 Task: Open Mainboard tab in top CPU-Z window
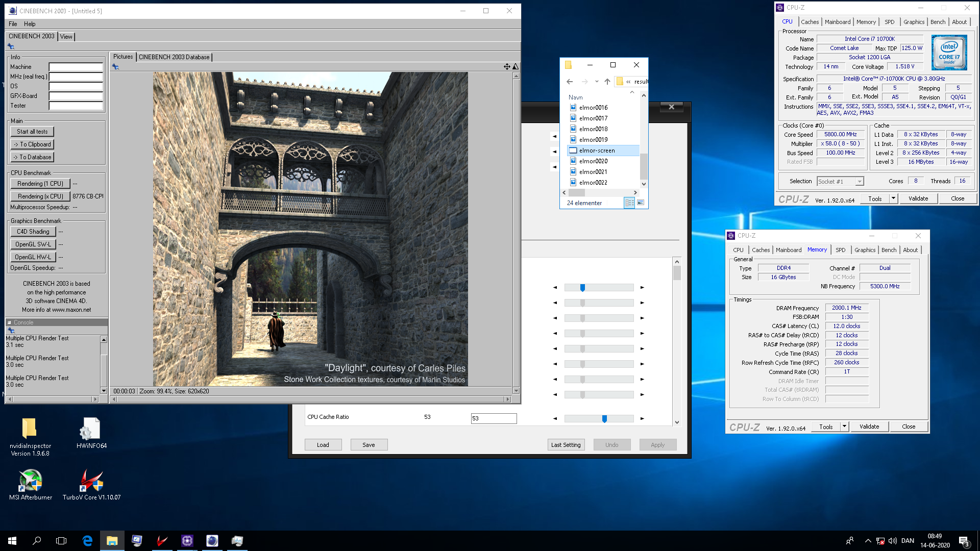pos(838,22)
